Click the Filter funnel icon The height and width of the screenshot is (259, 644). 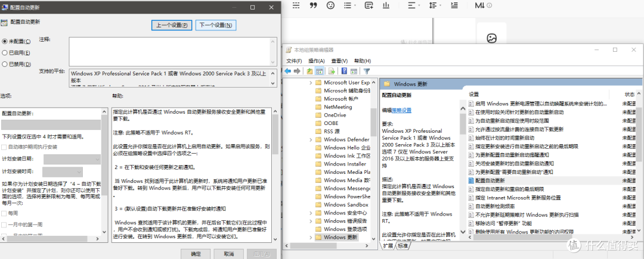[x=367, y=71]
